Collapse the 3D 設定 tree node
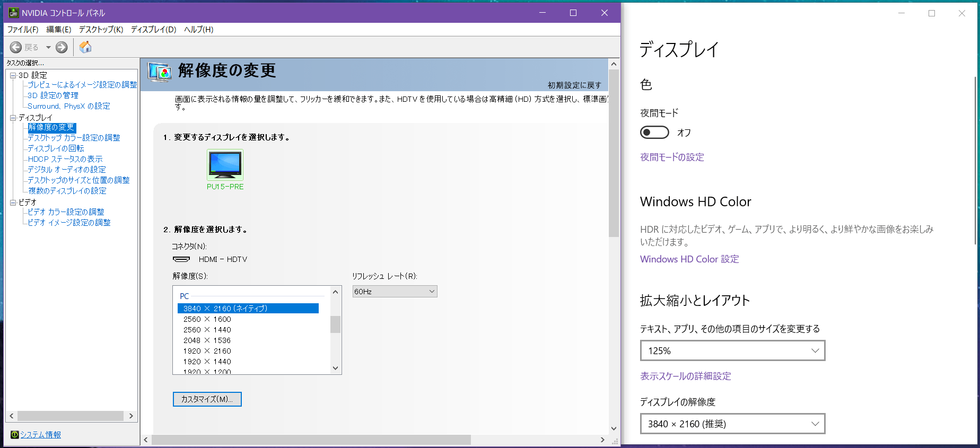980x448 pixels. click(13, 75)
